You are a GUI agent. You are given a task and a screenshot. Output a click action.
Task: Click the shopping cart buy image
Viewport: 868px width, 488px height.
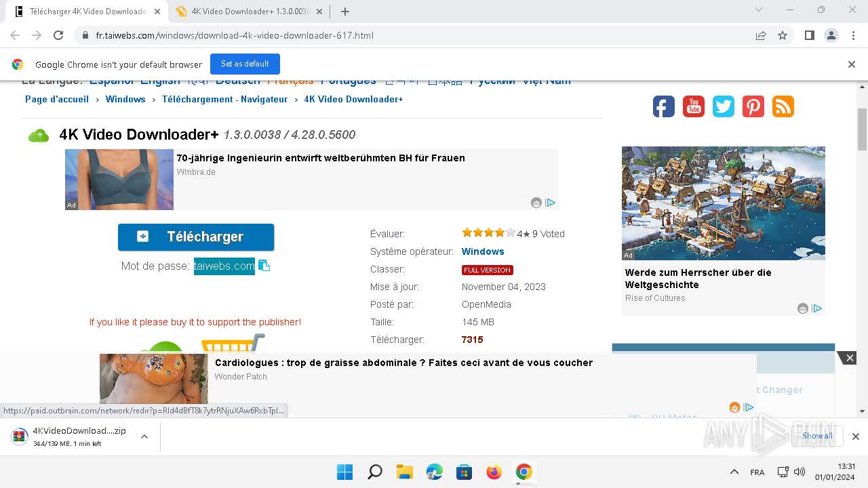tap(233, 344)
